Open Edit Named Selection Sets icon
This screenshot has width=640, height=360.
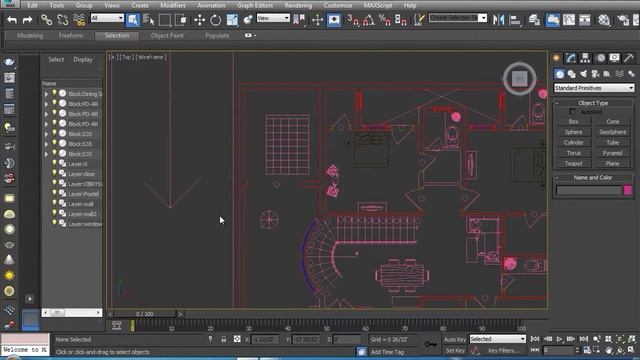419,20
